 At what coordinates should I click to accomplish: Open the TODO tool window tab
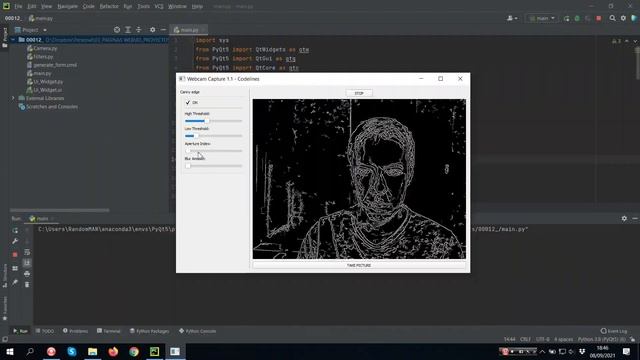tap(44, 331)
